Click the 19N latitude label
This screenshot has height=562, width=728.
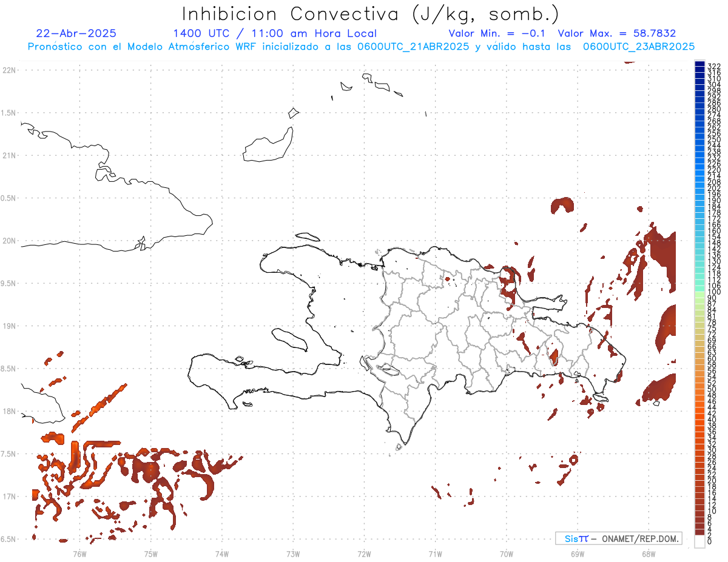(x=10, y=326)
